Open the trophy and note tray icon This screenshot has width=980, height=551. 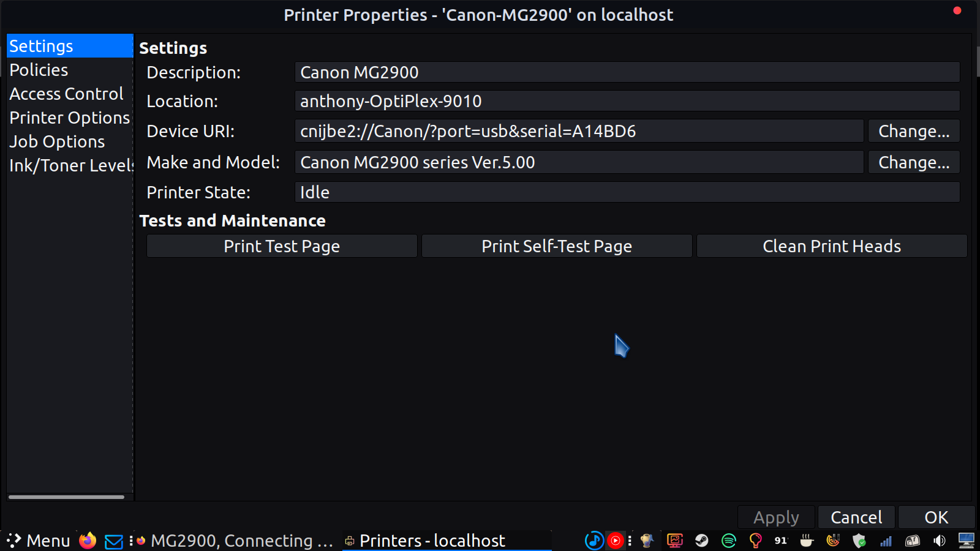647,541
